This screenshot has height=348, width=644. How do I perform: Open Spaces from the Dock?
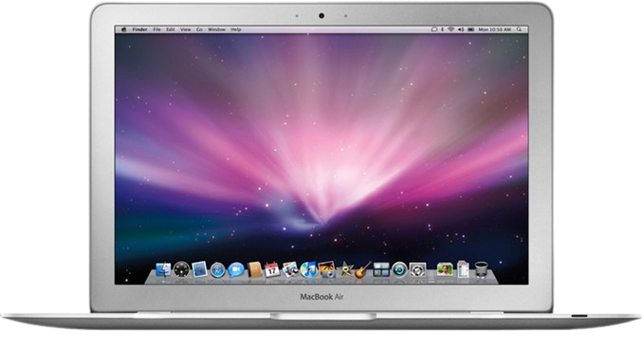(380, 269)
